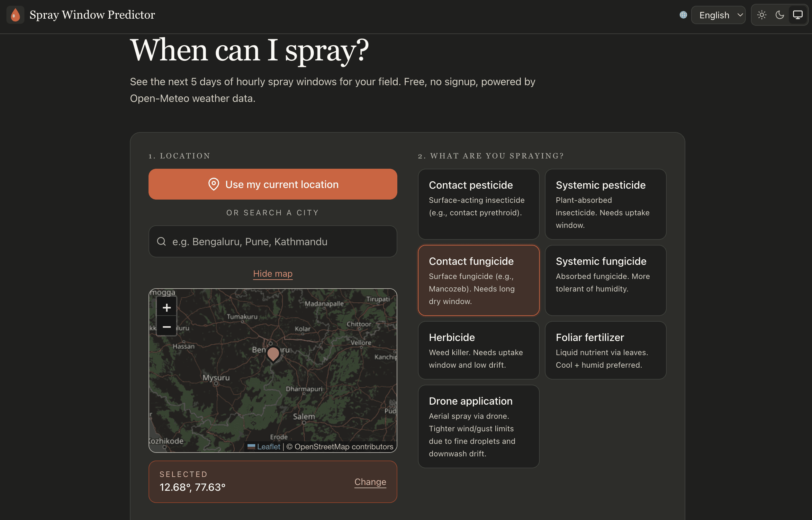Click Hassan label on the map
The height and width of the screenshot is (520, 812).
(x=183, y=346)
